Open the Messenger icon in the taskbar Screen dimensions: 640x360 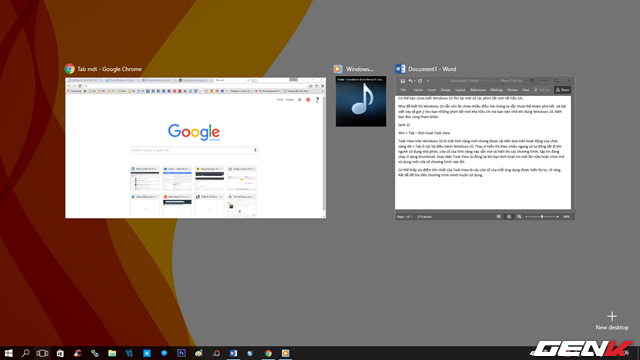pos(164,353)
